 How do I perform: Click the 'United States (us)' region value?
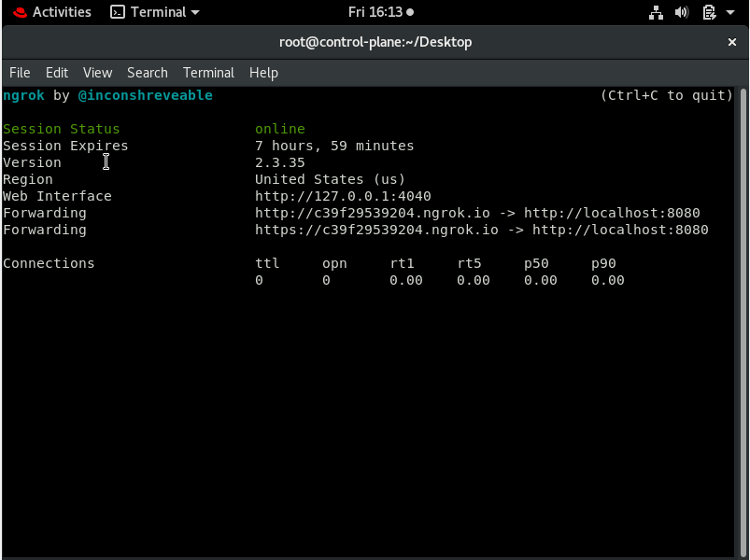click(330, 179)
